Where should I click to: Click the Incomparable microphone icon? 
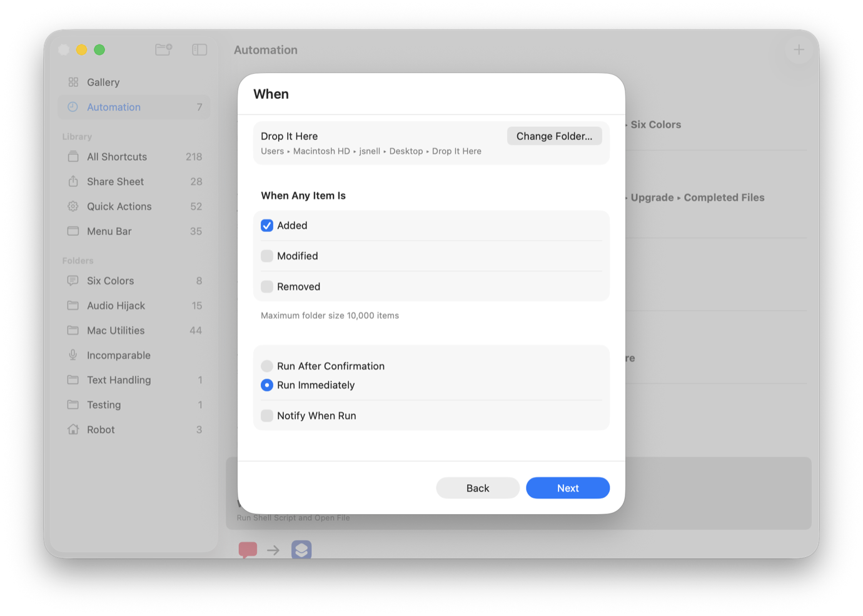[73, 355]
